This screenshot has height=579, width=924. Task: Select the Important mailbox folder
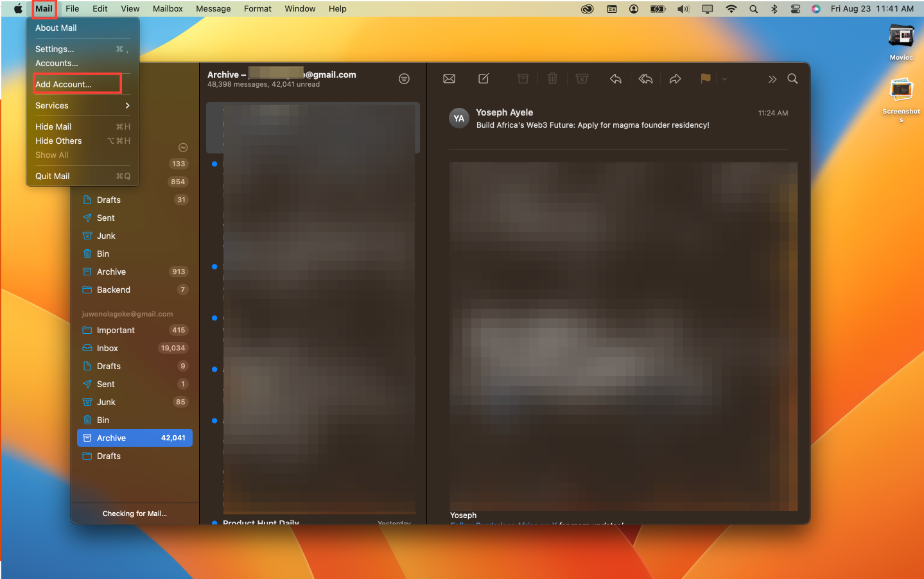(x=116, y=330)
